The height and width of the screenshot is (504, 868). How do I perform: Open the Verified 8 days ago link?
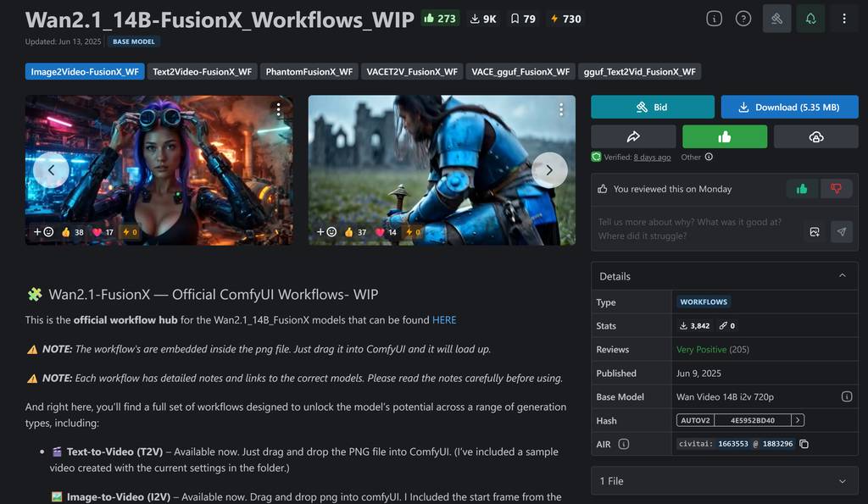tap(652, 157)
